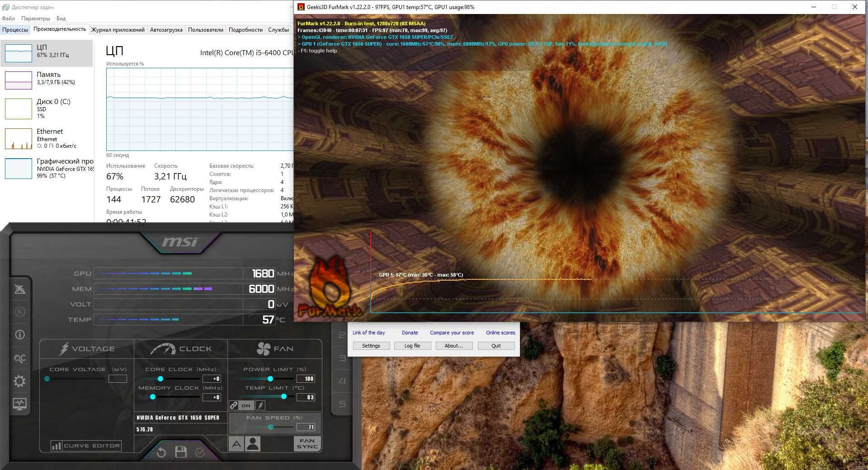Click the lightning priority icon below Temp Limit
The image size is (868, 470).
coord(261,405)
